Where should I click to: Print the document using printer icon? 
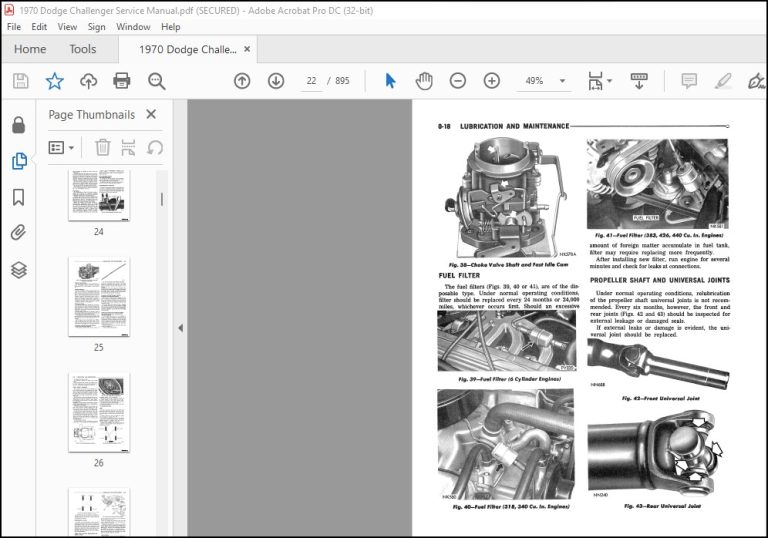(121, 81)
